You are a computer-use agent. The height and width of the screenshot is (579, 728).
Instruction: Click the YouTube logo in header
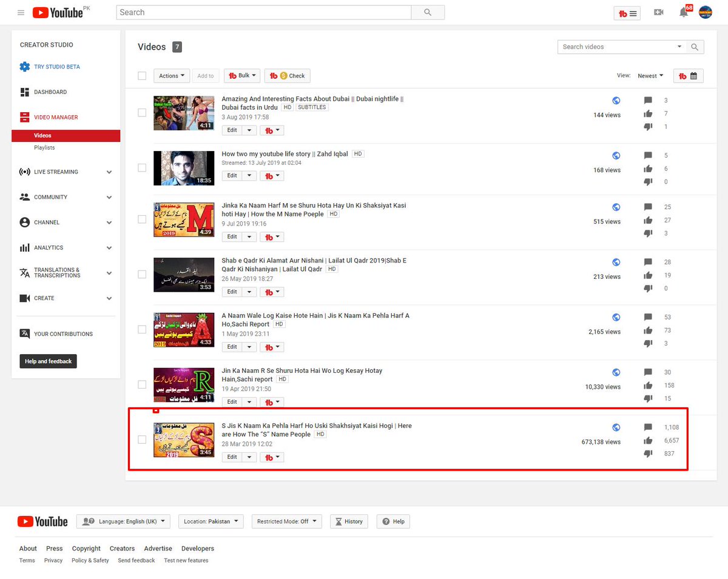[x=56, y=12]
